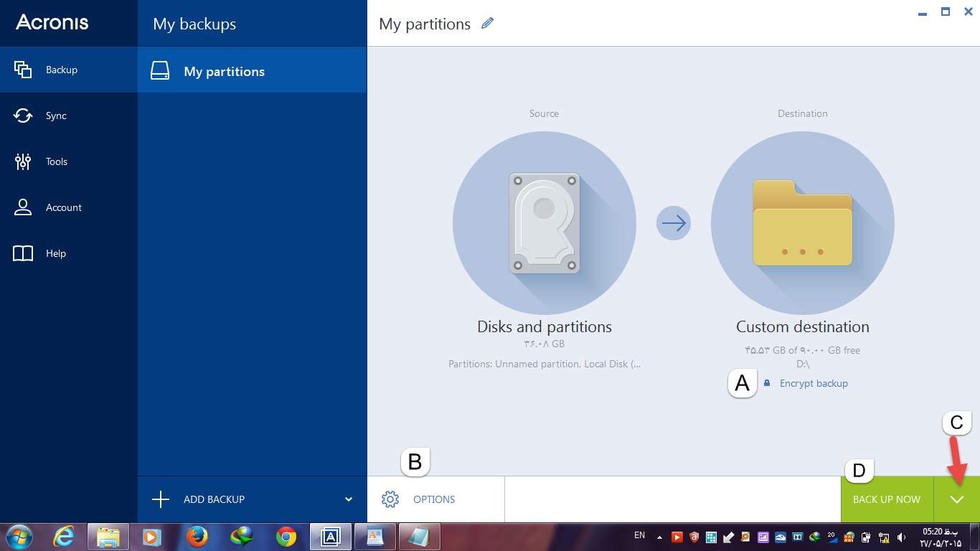Open the WordPad taskbar button
This screenshot has width=980, height=551.
[375, 537]
